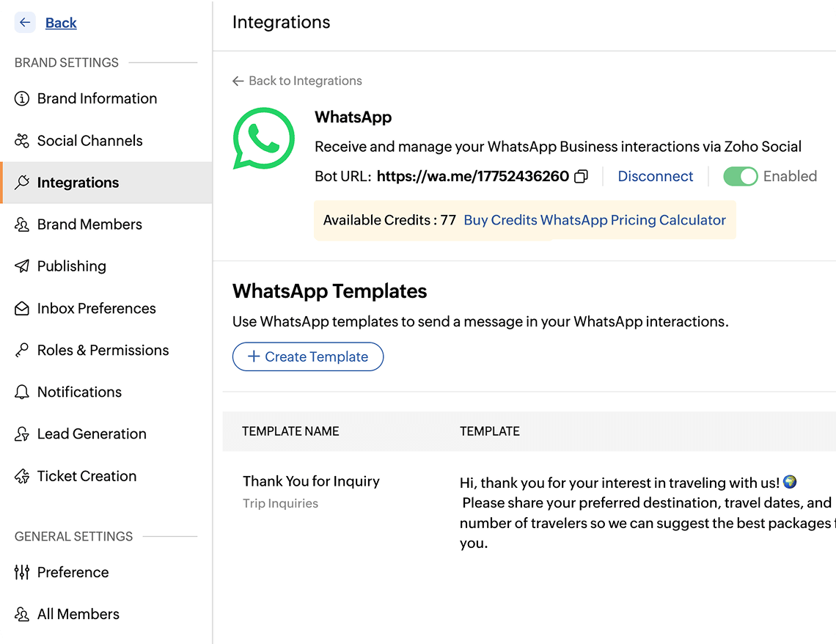This screenshot has width=836, height=644.
Task: Click the Buy Credits link
Action: point(500,220)
